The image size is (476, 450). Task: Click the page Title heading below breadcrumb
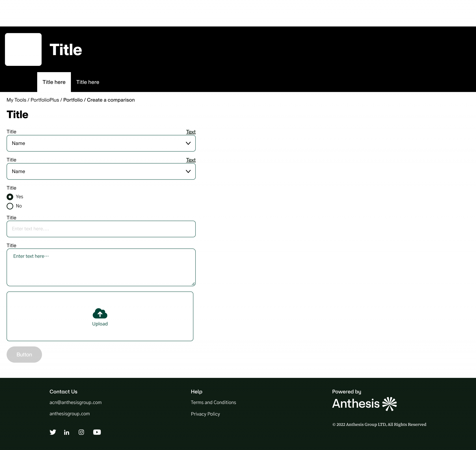coord(17,114)
